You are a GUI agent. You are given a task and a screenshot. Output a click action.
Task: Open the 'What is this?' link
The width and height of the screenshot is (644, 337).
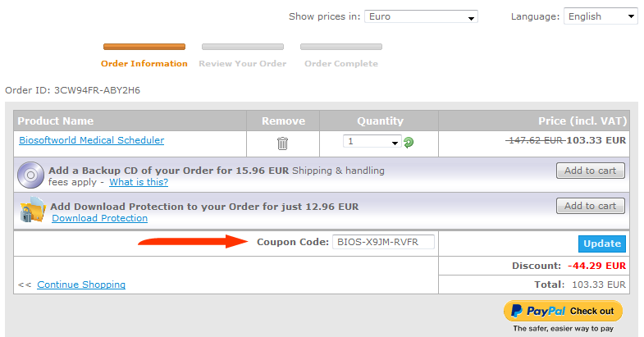coord(139,182)
